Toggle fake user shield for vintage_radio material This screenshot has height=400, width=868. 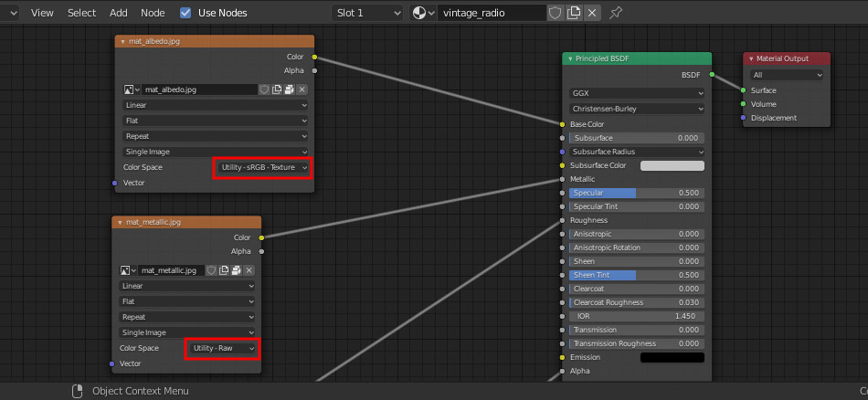point(556,13)
